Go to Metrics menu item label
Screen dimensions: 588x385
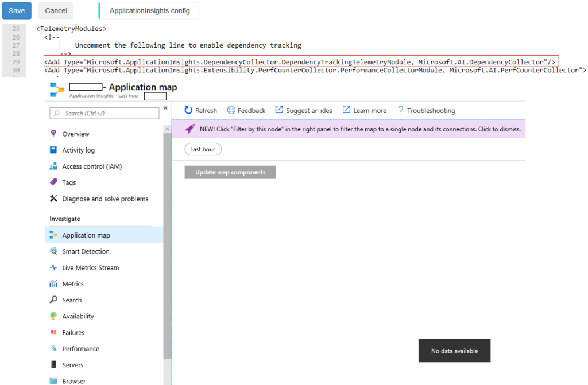(73, 284)
